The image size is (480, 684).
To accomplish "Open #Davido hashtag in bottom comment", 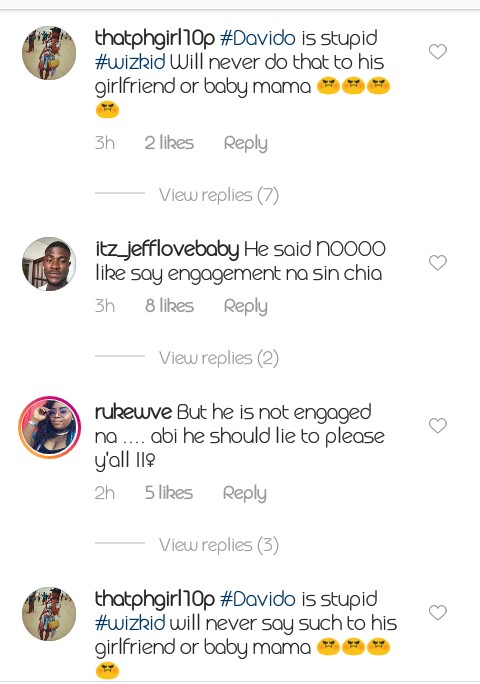I will coord(257,599).
